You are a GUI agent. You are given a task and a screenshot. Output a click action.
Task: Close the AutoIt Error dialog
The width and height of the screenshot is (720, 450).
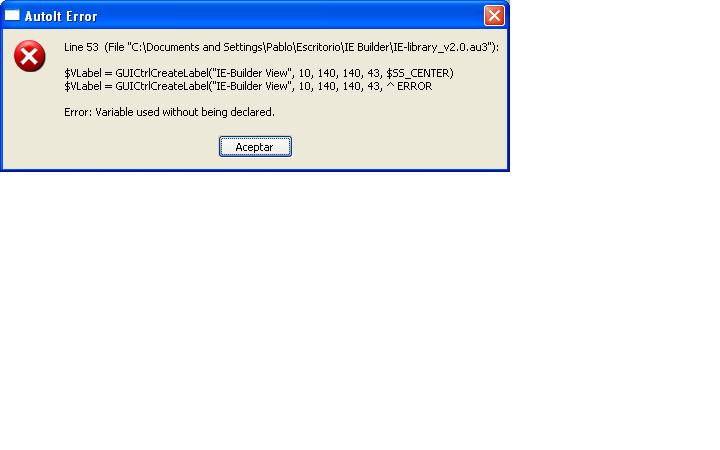tap(494, 16)
